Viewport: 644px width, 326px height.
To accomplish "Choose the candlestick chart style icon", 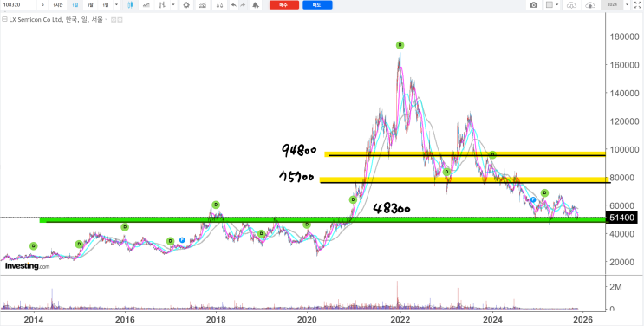I will (130, 5).
